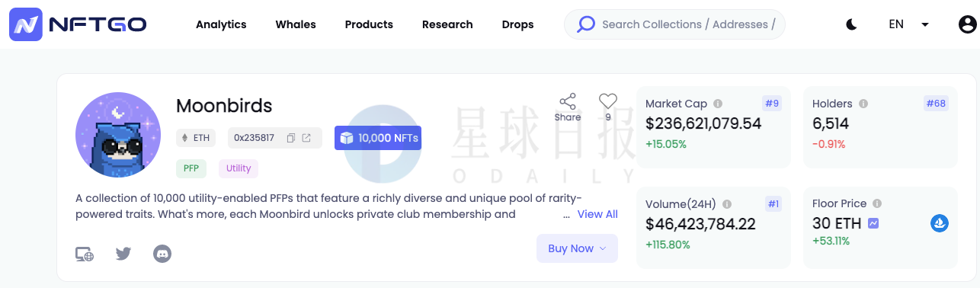Click the OpenSea icon next to Floor Price
Image resolution: width=980 pixels, height=288 pixels.
coord(940,223)
